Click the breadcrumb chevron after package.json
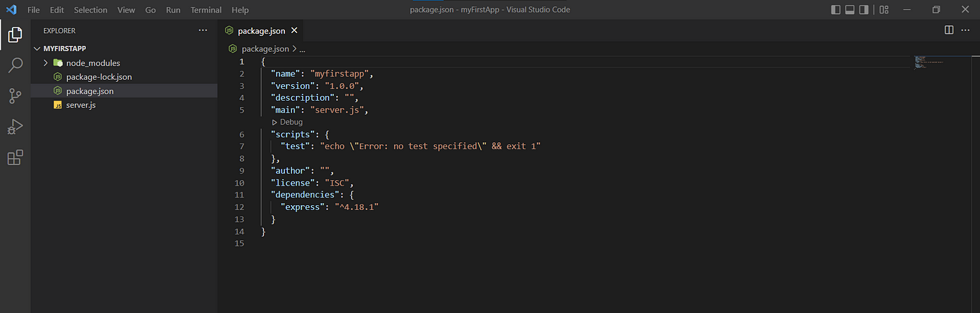The image size is (980, 313). (x=294, y=49)
